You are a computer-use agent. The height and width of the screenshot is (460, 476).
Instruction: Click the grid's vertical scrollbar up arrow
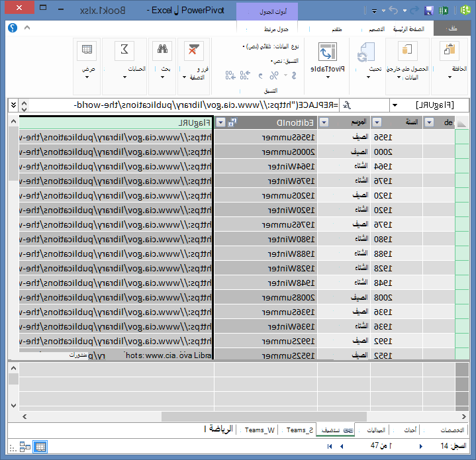click(x=13, y=122)
